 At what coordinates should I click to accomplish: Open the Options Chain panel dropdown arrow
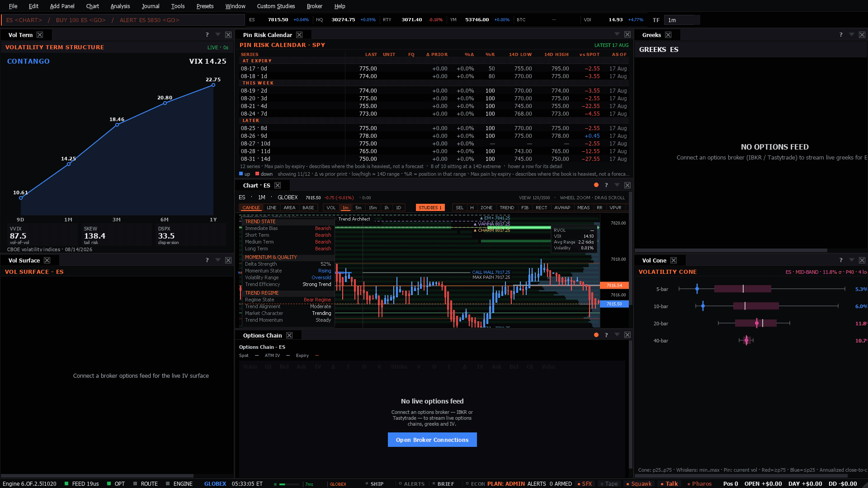pyautogui.click(x=617, y=335)
